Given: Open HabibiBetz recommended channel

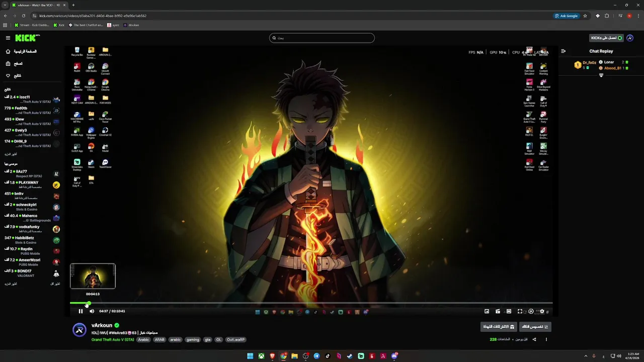Looking at the screenshot, I should (32, 240).
